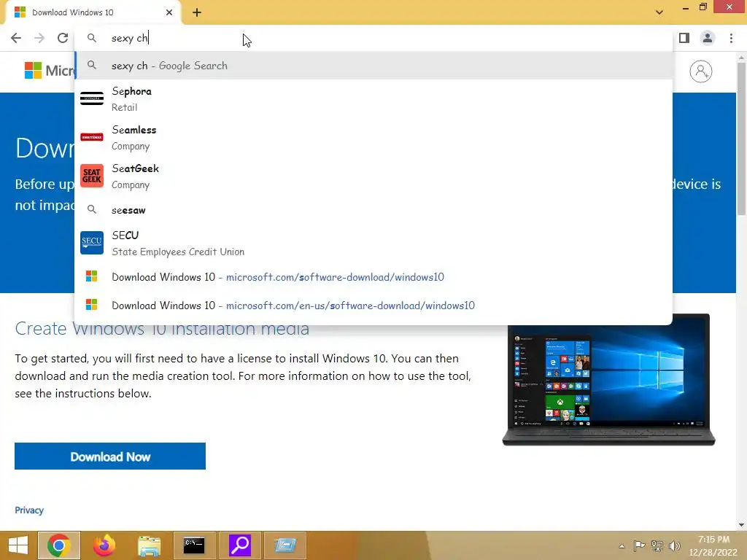The height and width of the screenshot is (560, 747).
Task: Open Command Prompt taskbar icon
Action: coord(194,545)
